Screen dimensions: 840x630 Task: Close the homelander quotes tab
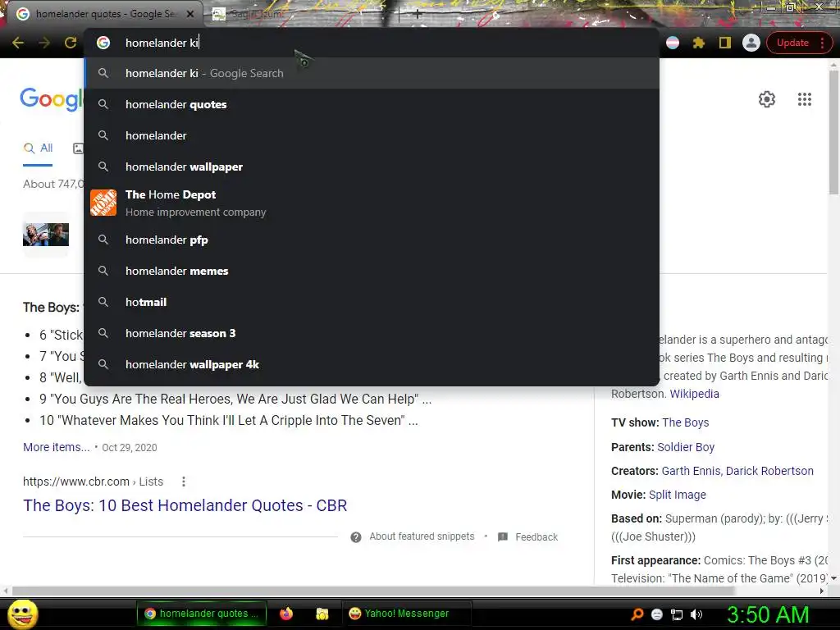pyautogui.click(x=190, y=14)
